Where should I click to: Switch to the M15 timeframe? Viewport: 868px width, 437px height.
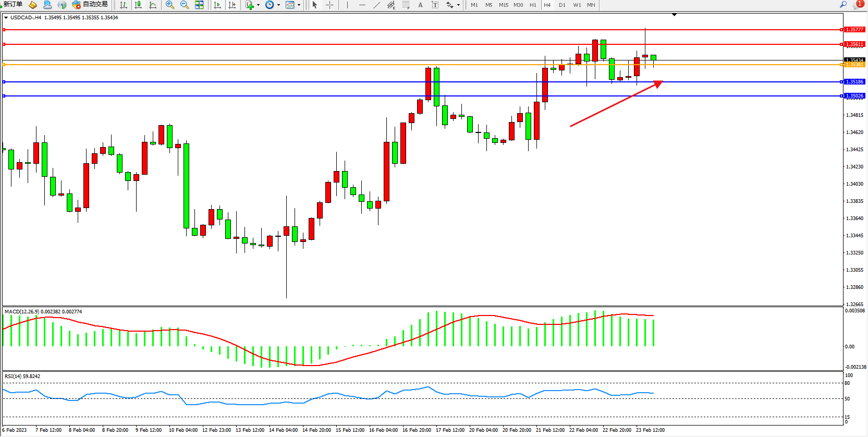pyautogui.click(x=503, y=5)
